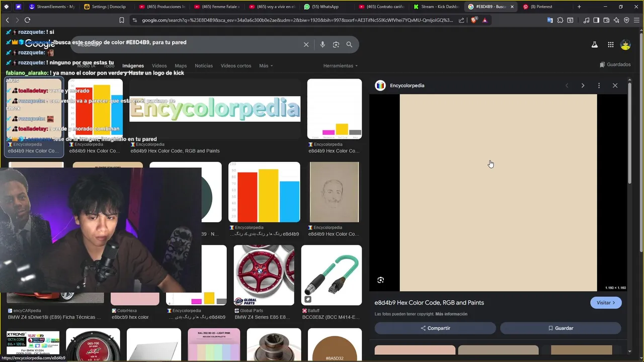Viewport: 644px width, 362px height.
Task: Close the active #E8D4B9 tab
Action: pyautogui.click(x=512, y=7)
